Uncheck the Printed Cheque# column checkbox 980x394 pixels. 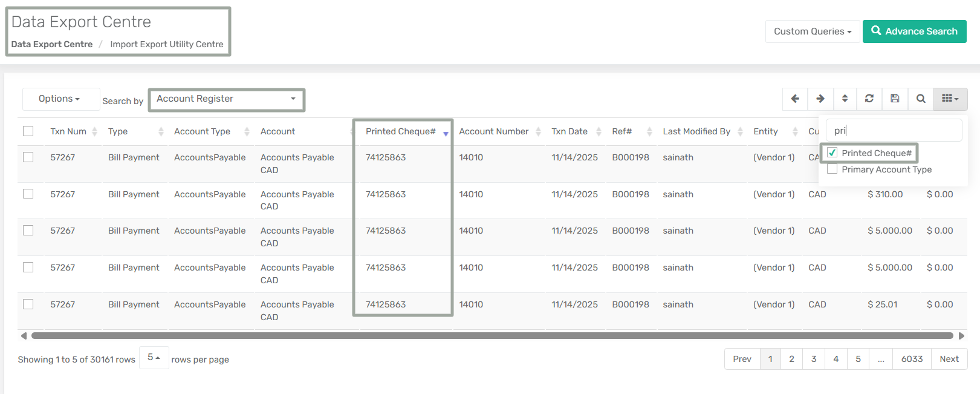click(x=832, y=153)
